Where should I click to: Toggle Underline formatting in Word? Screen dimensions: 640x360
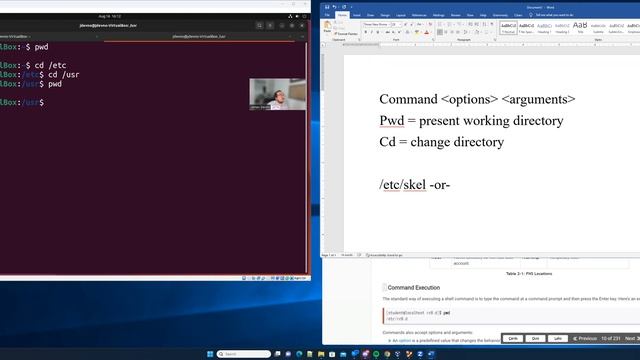point(378,32)
